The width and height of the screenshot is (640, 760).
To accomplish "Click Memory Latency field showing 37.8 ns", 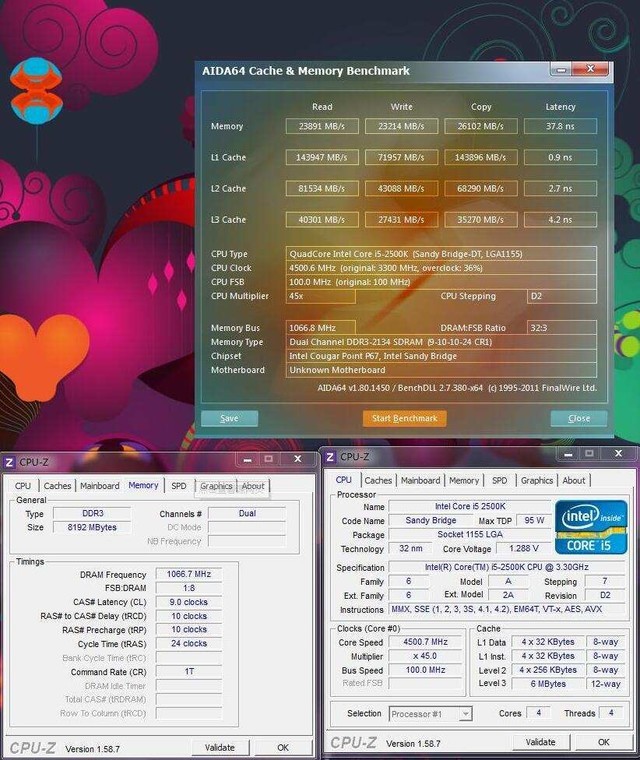I will point(560,126).
